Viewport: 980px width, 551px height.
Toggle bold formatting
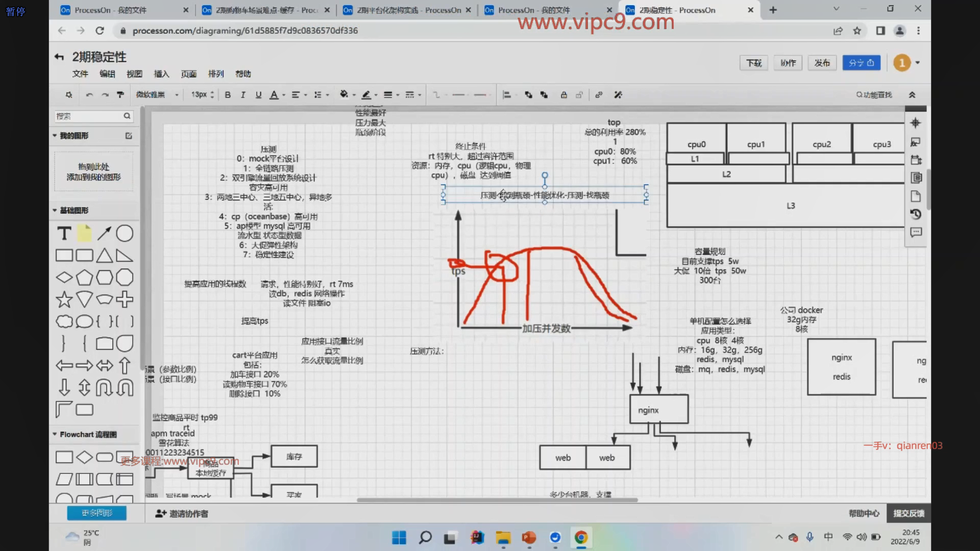(228, 95)
